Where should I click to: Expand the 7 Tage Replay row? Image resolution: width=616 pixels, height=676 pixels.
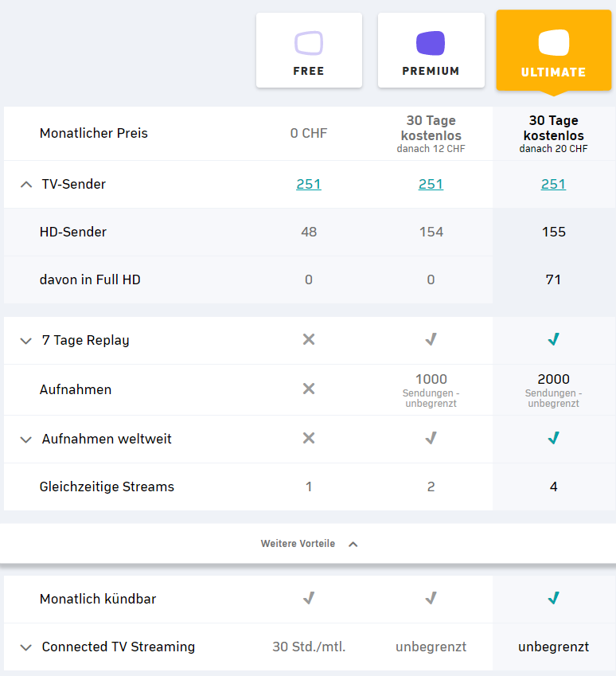tap(26, 341)
